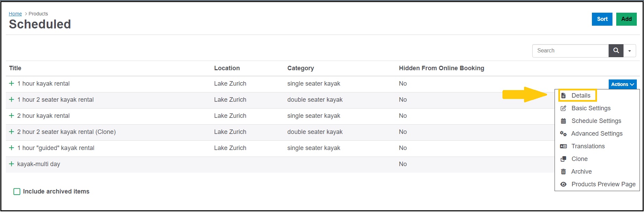
Task: Select the 1 hour "guided" kayak rental title
Action: coord(56,148)
